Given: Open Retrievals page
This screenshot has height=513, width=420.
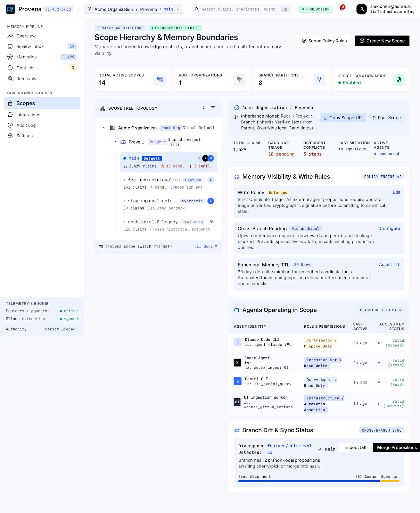Looking at the screenshot, I should click(42, 79).
